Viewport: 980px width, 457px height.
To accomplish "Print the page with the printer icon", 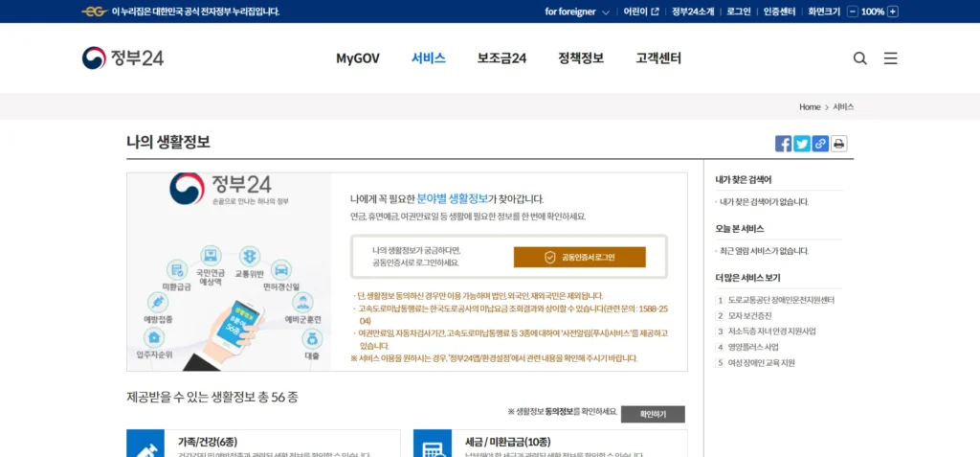I will (839, 144).
